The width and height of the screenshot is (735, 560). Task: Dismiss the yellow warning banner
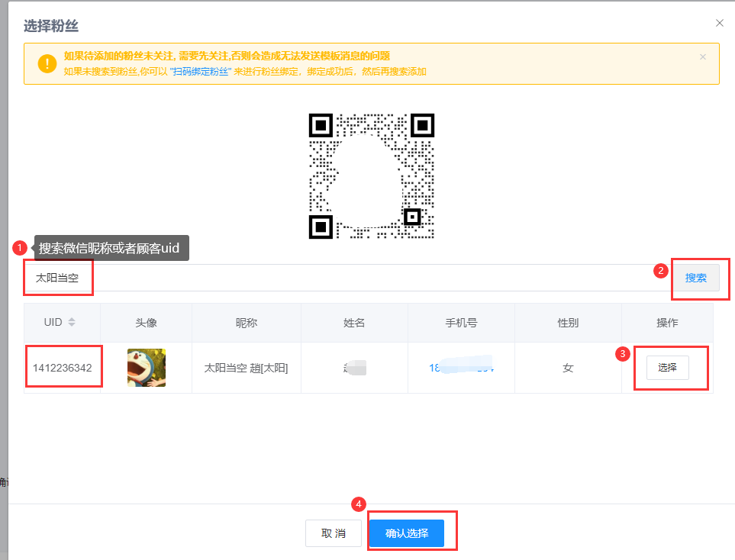pyautogui.click(x=703, y=56)
